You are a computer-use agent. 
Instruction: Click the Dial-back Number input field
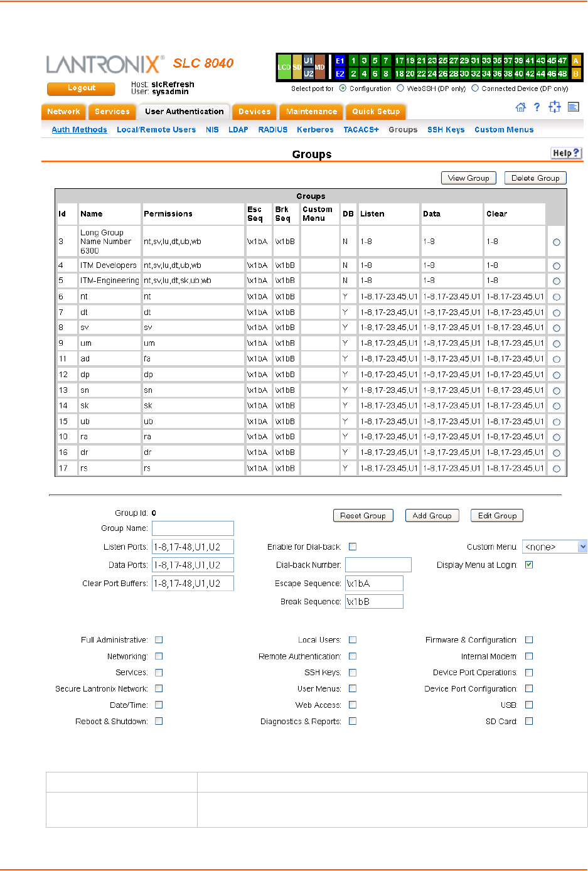[x=378, y=565]
